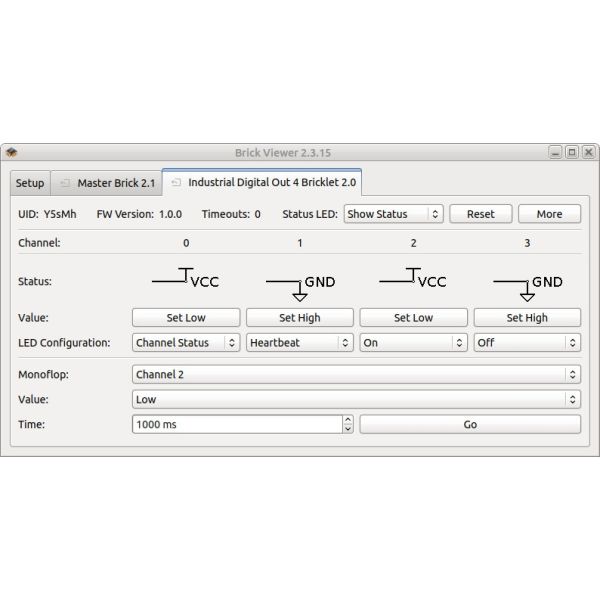Click channel header number 2

tap(413, 243)
